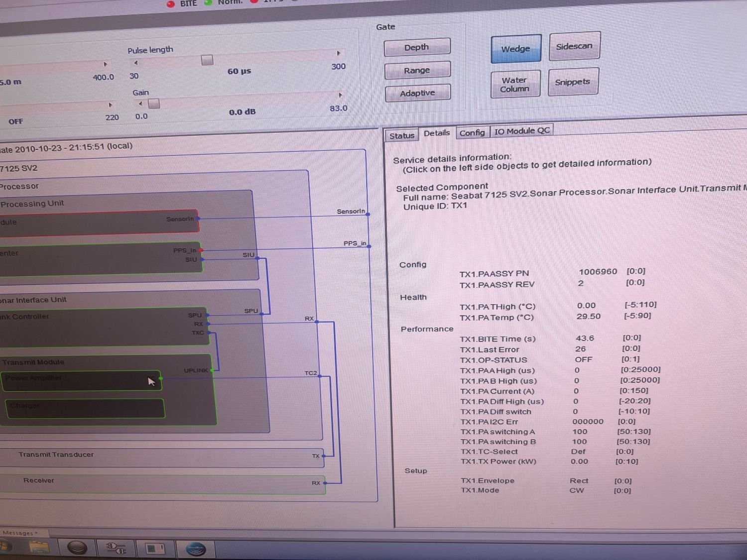Click right arrow of slider ending at 400.0

tap(106, 64)
